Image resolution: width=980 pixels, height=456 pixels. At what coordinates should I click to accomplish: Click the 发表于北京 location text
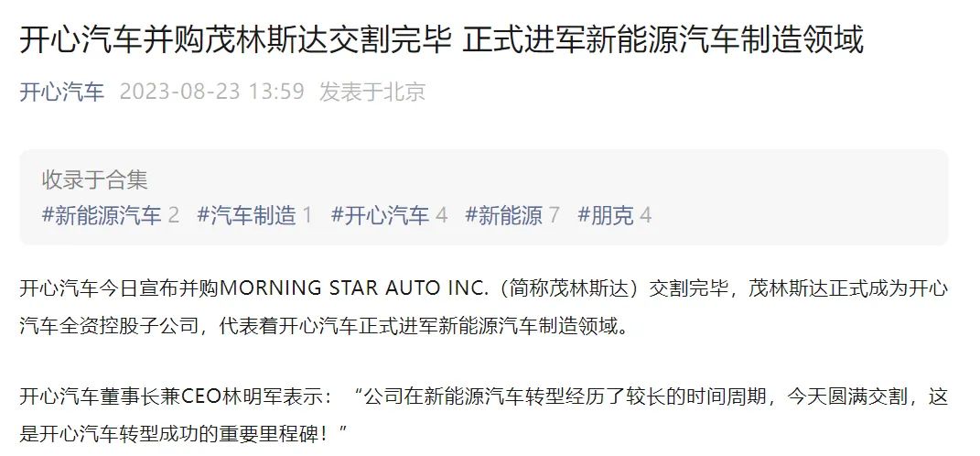pos(372,92)
